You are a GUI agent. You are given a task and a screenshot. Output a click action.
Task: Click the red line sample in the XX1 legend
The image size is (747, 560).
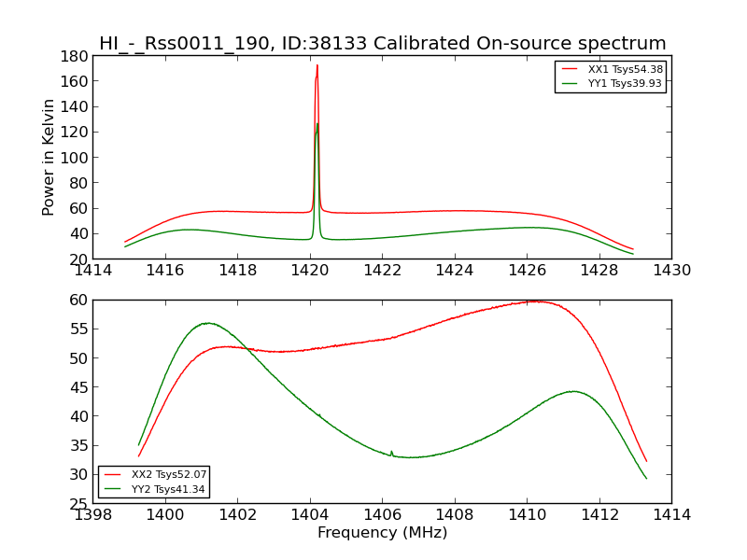pos(570,69)
